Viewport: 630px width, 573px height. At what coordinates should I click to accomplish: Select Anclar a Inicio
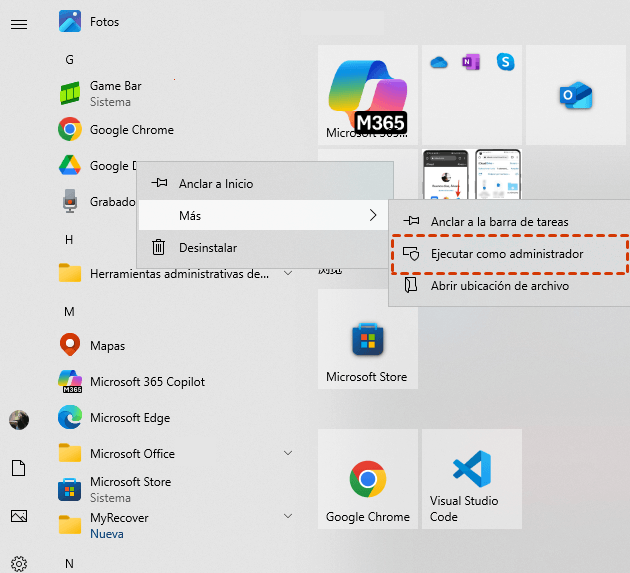[x=263, y=184]
